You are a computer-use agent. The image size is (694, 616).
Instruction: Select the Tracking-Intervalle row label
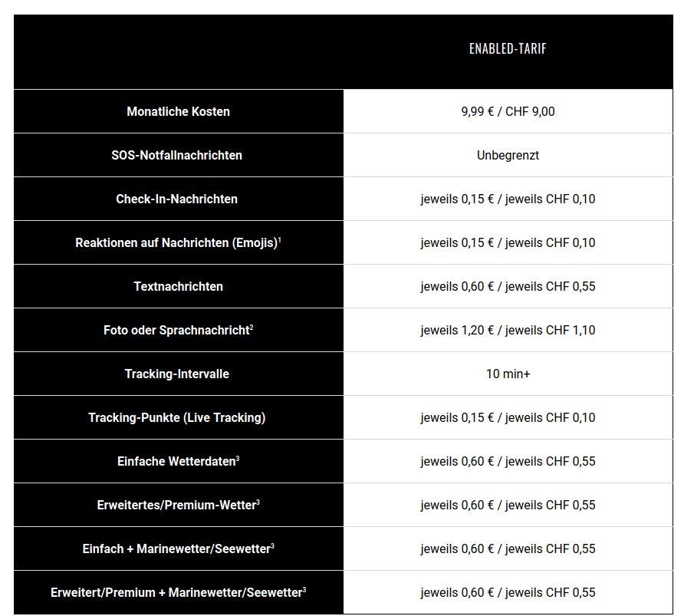point(176,374)
